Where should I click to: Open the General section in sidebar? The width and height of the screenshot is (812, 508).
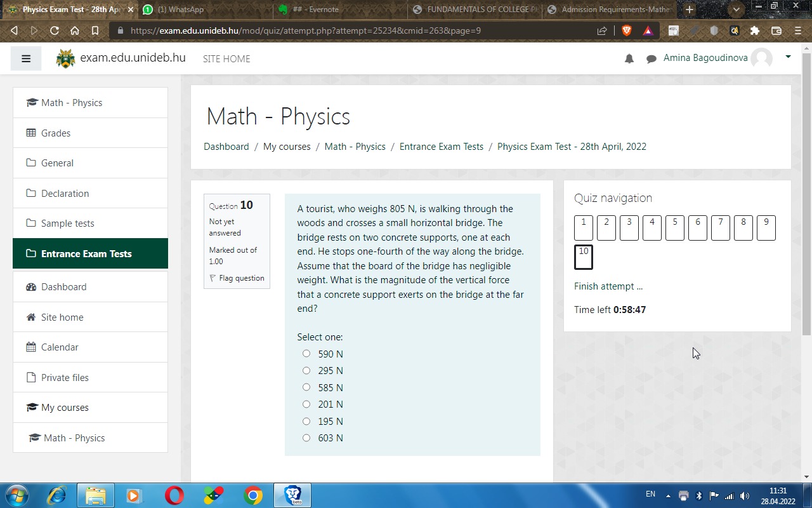click(x=90, y=163)
